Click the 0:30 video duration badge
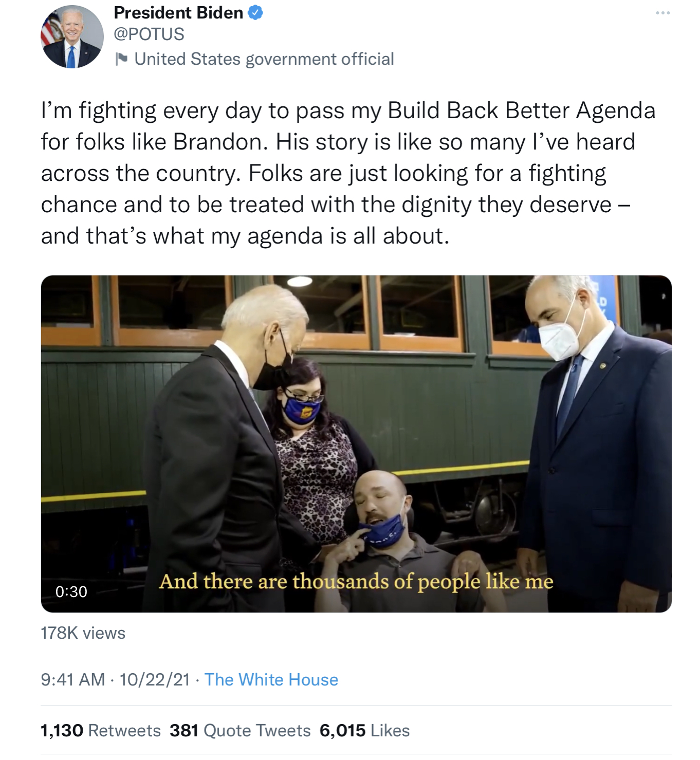The height and width of the screenshot is (760, 700). coord(71,591)
